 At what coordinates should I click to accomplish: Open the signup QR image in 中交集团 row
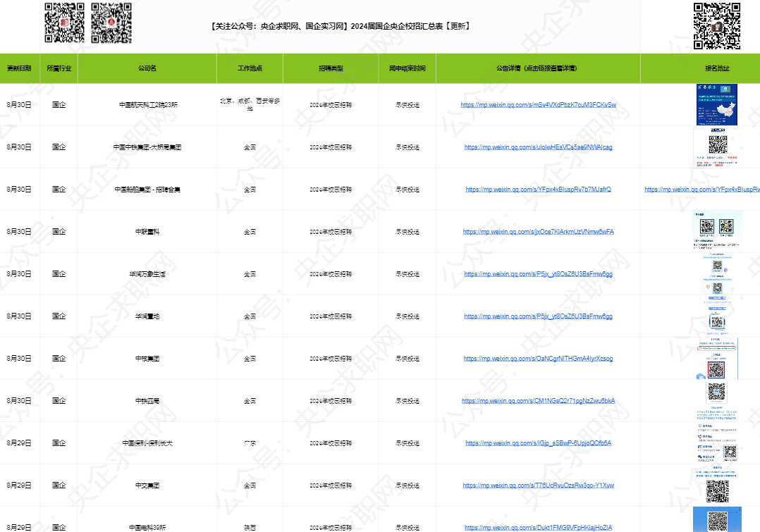click(x=718, y=485)
